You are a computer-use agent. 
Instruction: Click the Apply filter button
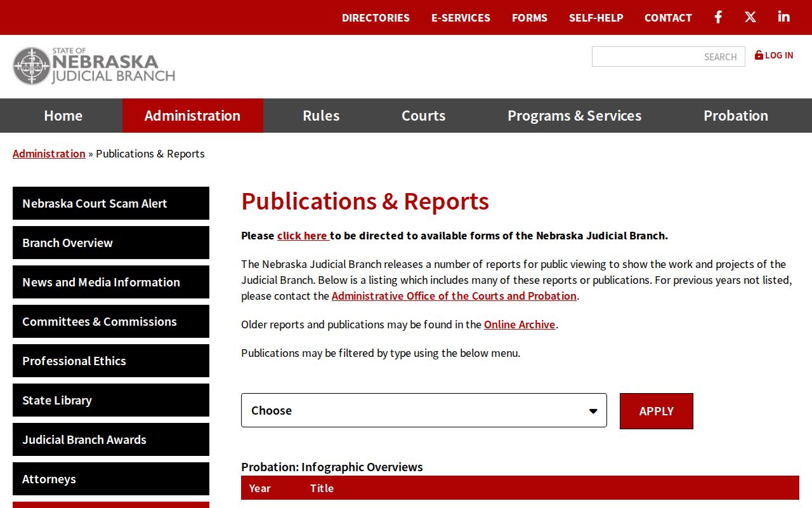click(657, 411)
